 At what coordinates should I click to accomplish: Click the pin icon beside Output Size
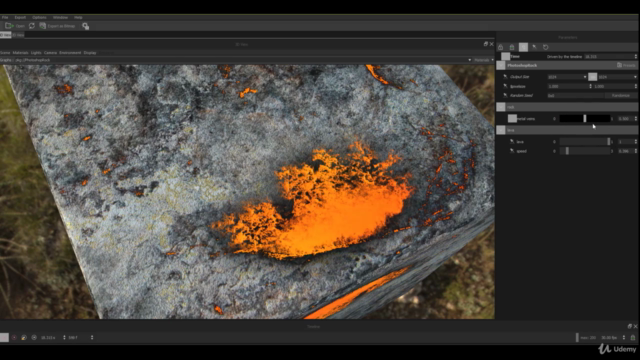(x=505, y=77)
